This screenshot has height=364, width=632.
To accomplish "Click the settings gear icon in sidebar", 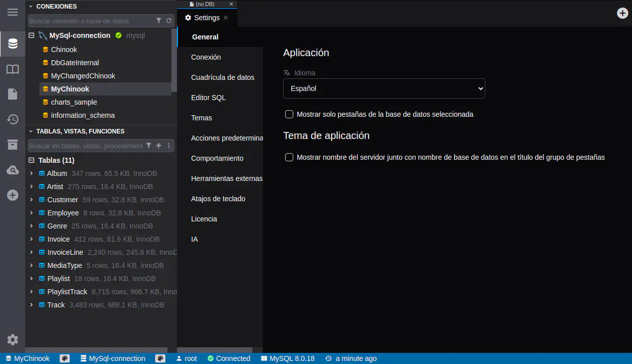I will pos(13,340).
